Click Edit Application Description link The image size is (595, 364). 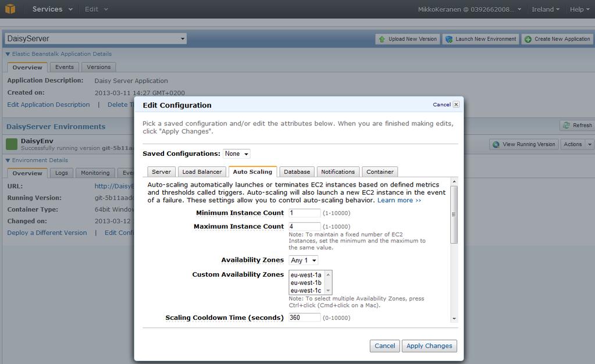coord(49,105)
